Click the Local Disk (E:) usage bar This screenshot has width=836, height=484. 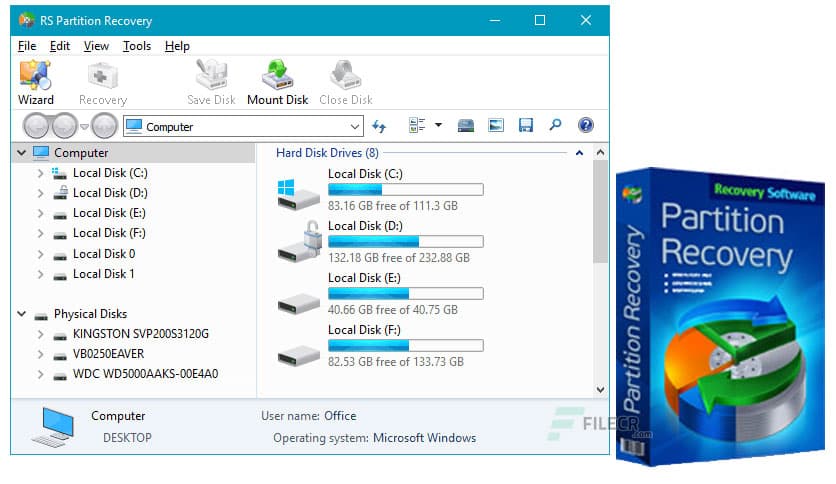point(406,293)
